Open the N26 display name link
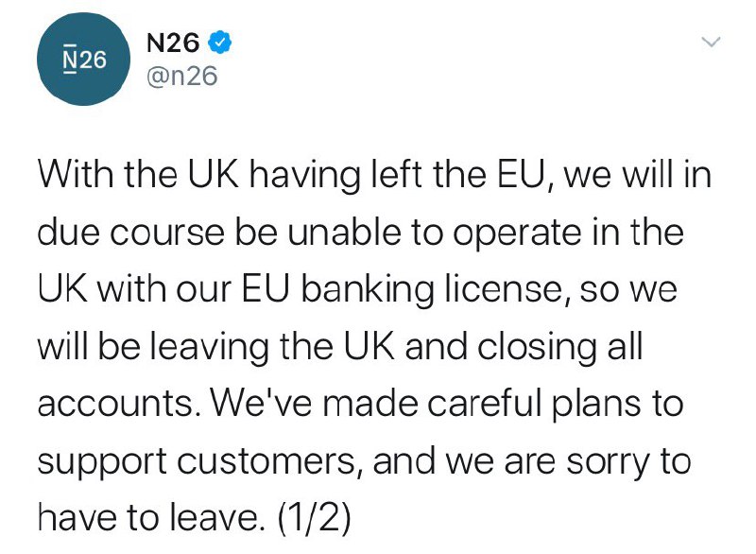 coord(175,42)
